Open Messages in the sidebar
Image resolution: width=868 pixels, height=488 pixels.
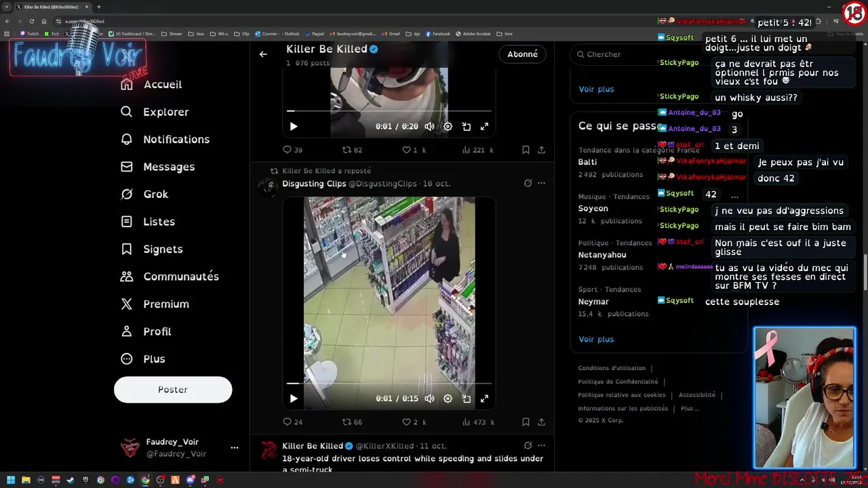pos(157,167)
